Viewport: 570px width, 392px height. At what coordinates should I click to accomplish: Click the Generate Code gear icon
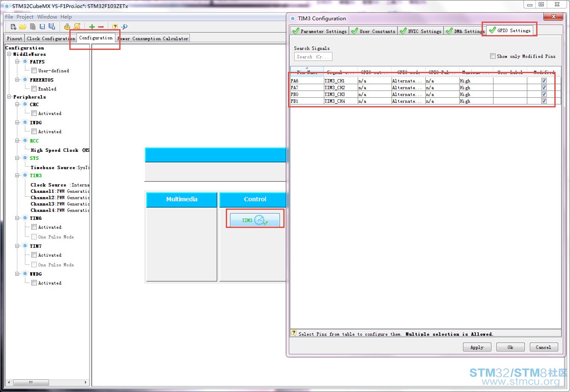tap(67, 27)
